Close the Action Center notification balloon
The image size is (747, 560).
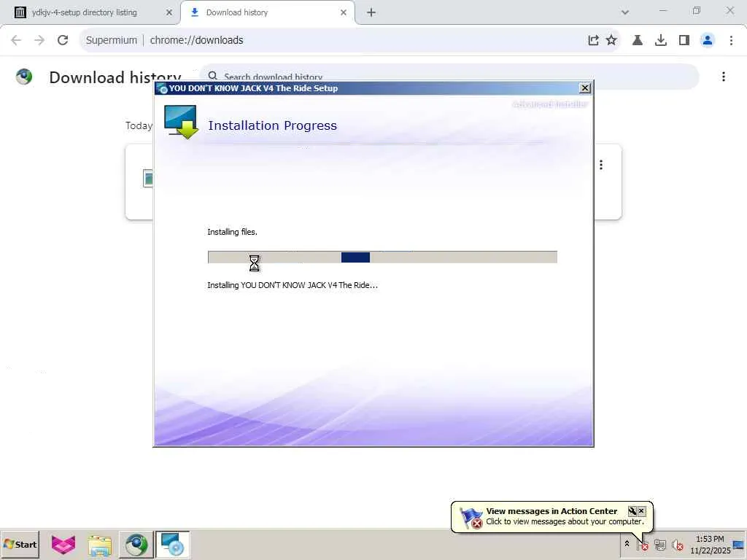pos(642,511)
